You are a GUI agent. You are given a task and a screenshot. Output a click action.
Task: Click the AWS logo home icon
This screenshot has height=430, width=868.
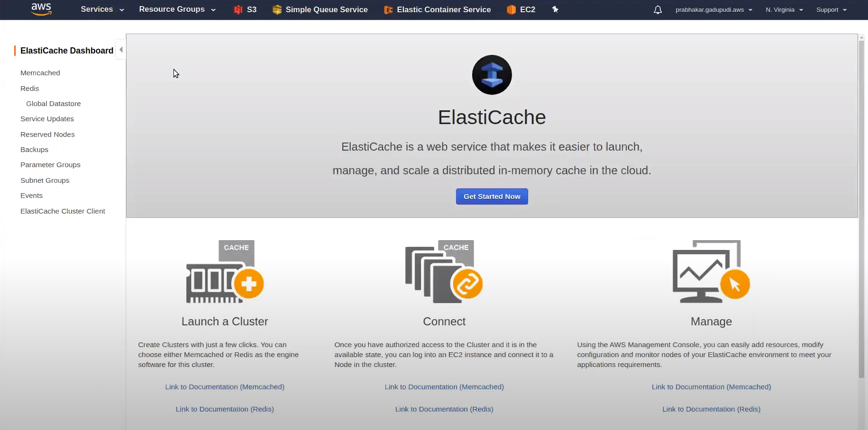click(41, 9)
